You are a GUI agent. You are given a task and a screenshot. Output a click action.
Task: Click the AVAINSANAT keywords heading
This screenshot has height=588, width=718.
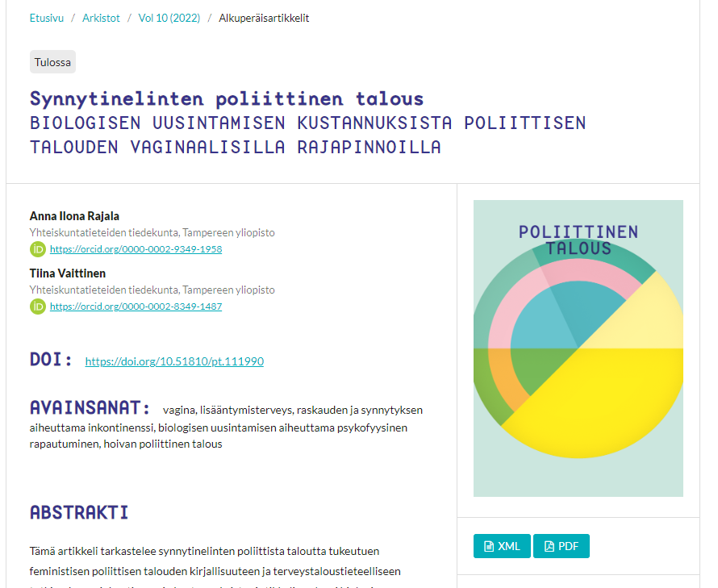coord(90,407)
